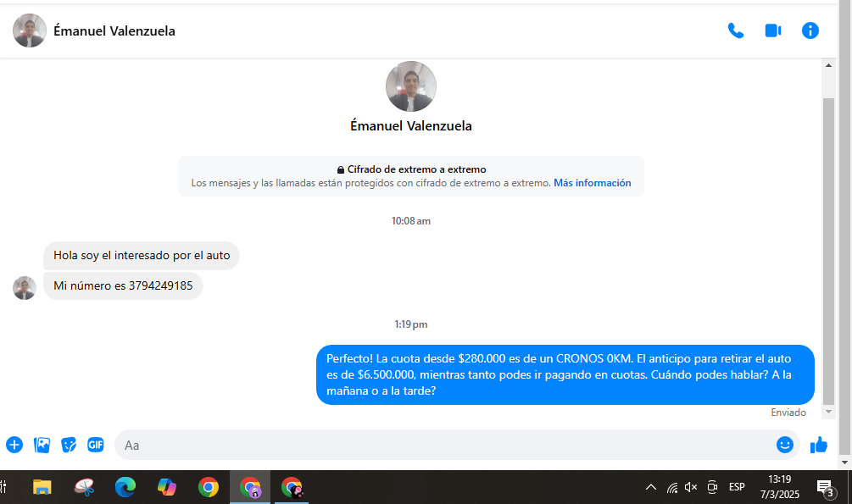Open the 'Más información' encryption link
Image resolution: width=852 pixels, height=504 pixels.
592,183
